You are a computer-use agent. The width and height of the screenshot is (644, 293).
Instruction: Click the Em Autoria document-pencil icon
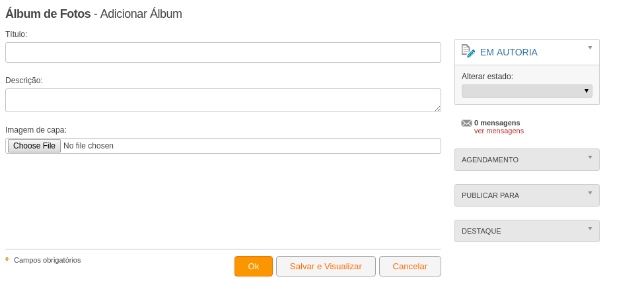coord(468,51)
